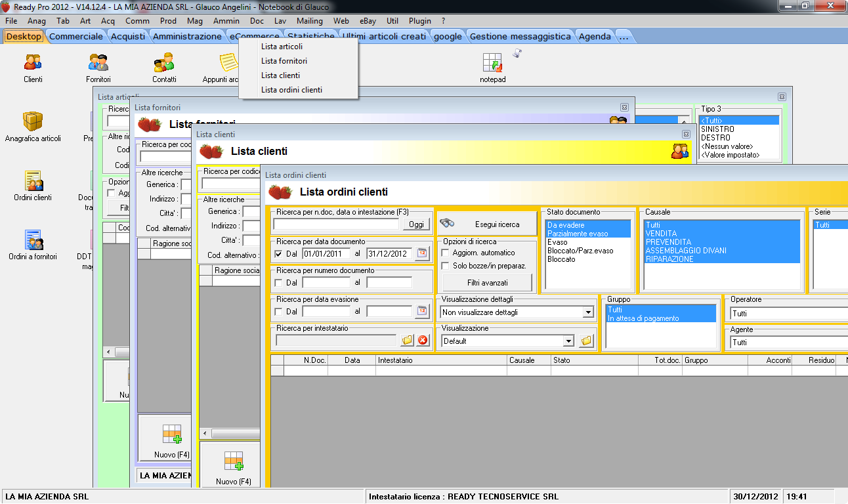The height and width of the screenshot is (504, 848).
Task: Expand the Visualizzazione Default dropdown
Action: tap(568, 341)
